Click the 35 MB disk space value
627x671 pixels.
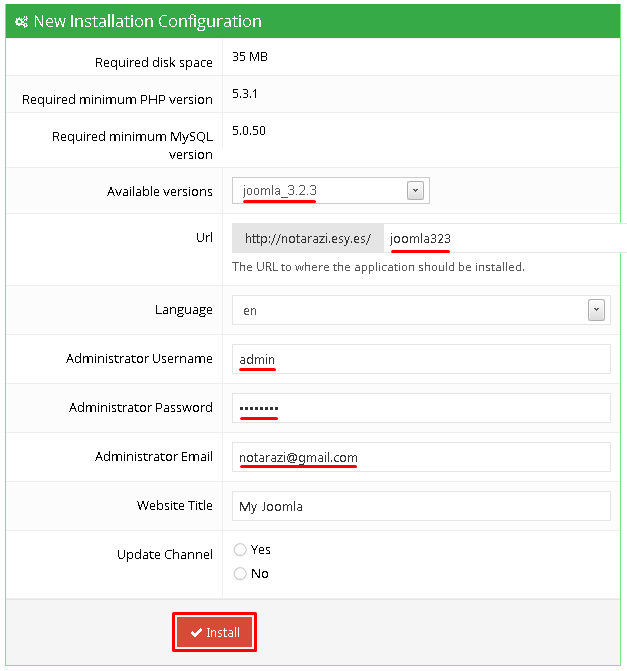[250, 56]
